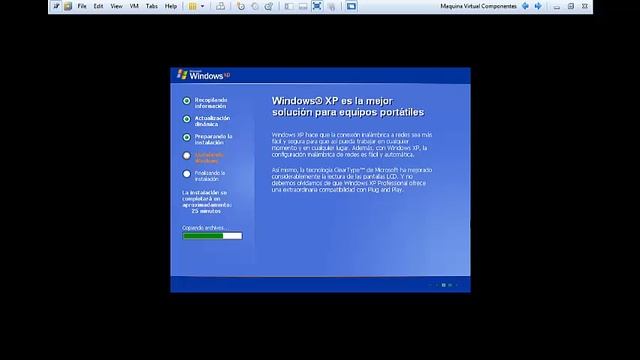Open the View menu
This screenshot has width=640, height=360.
coord(116,6)
